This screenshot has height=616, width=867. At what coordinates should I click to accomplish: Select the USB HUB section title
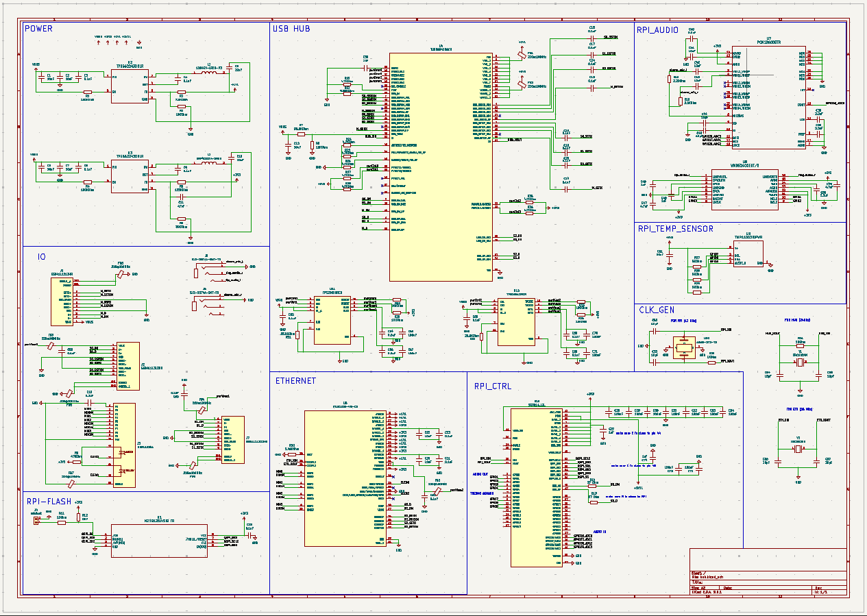point(291,29)
